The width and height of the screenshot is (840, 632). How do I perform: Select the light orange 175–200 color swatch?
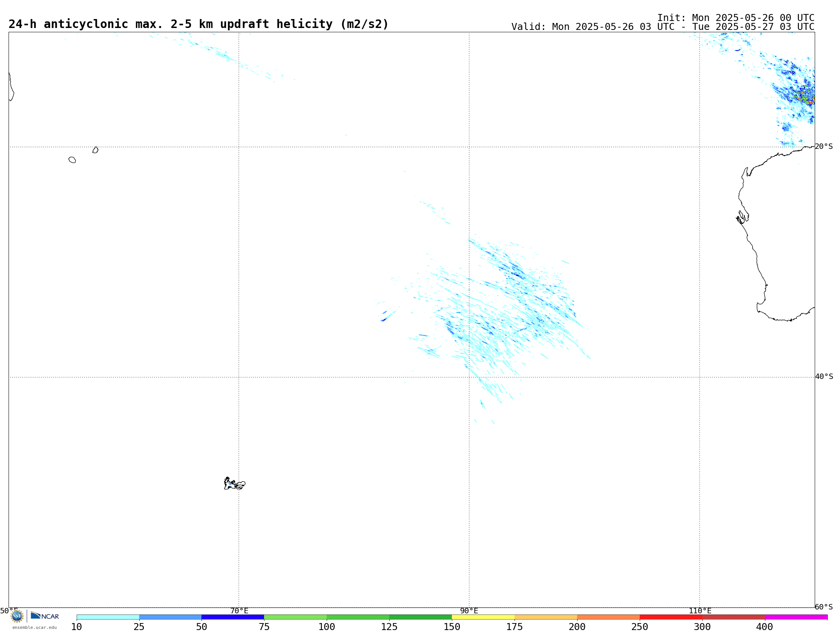[546, 617]
